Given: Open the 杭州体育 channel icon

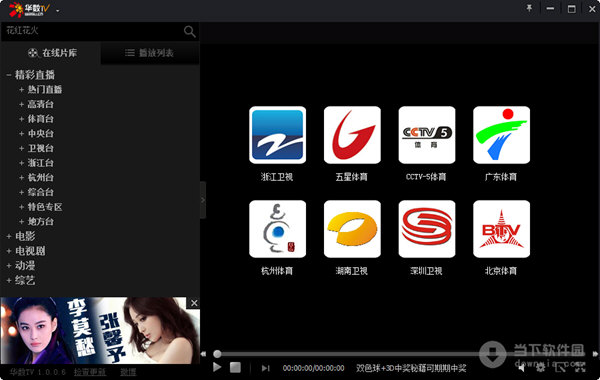Looking at the screenshot, I should [x=277, y=229].
